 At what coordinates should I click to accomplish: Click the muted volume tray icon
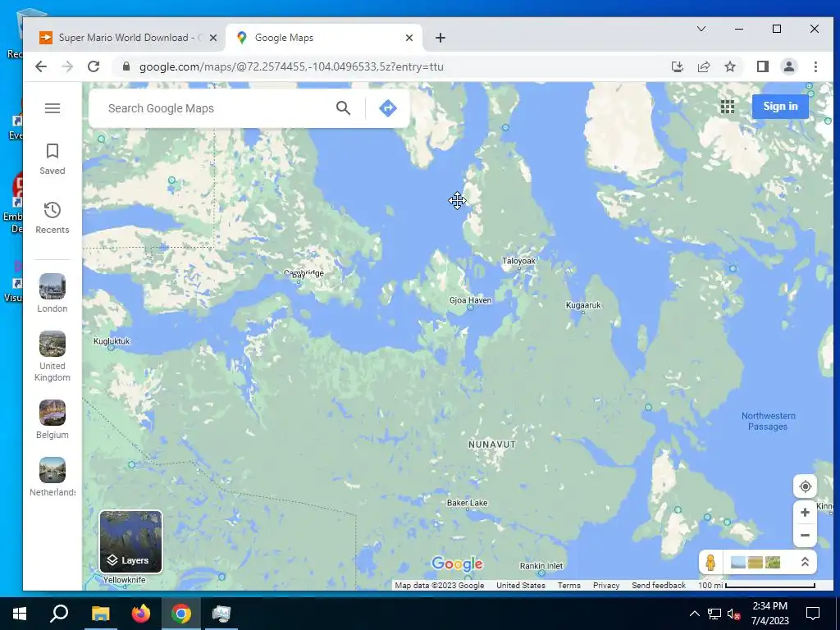click(734, 614)
